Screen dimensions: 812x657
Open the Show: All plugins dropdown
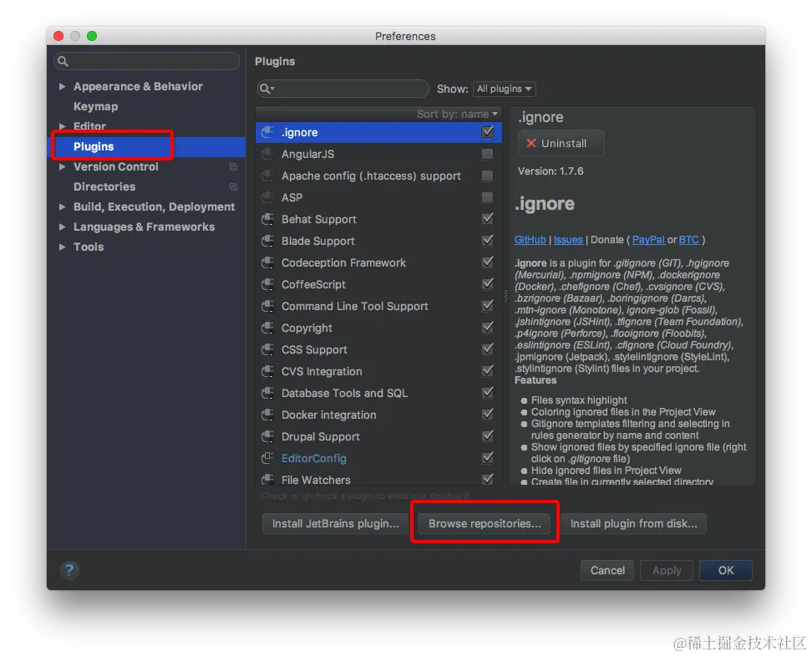pyautogui.click(x=505, y=89)
